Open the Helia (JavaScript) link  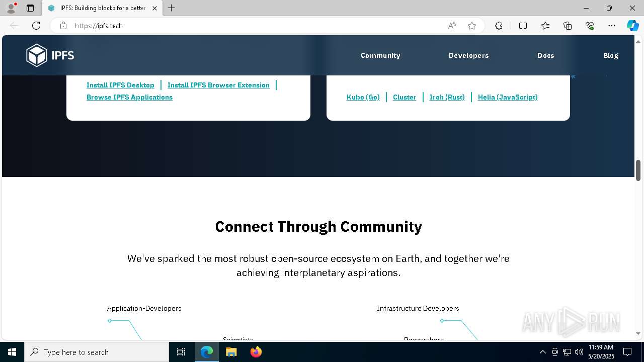pos(508,97)
